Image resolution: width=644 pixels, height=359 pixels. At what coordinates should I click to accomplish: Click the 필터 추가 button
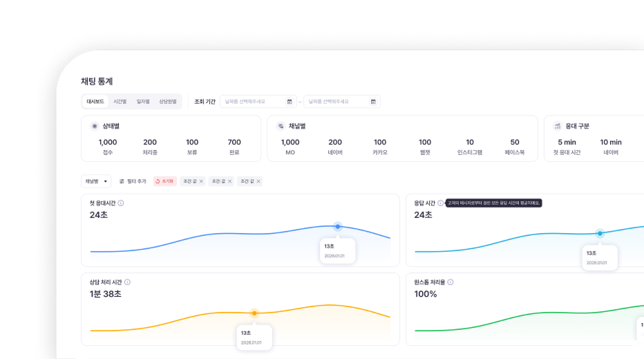point(133,181)
